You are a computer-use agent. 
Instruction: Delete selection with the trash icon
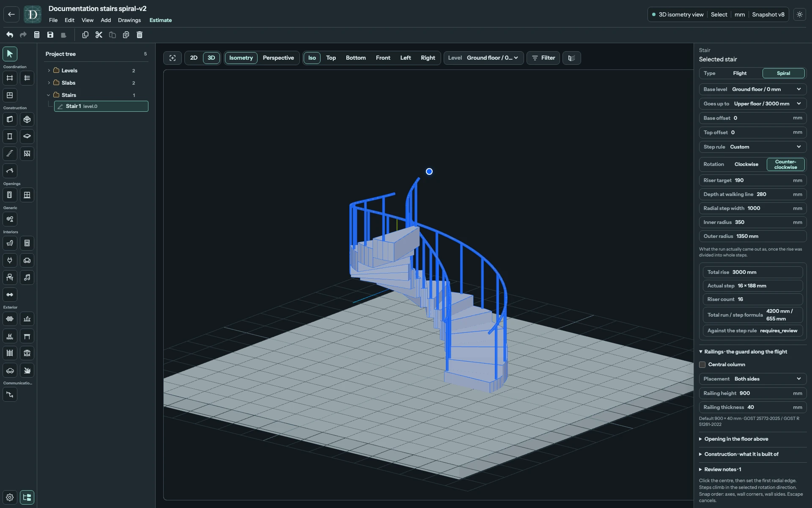tap(140, 35)
